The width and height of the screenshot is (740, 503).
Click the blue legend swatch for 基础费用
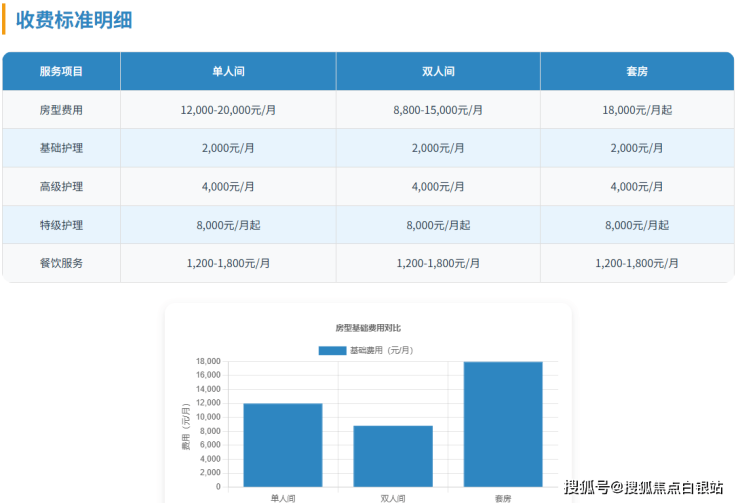[332, 350]
